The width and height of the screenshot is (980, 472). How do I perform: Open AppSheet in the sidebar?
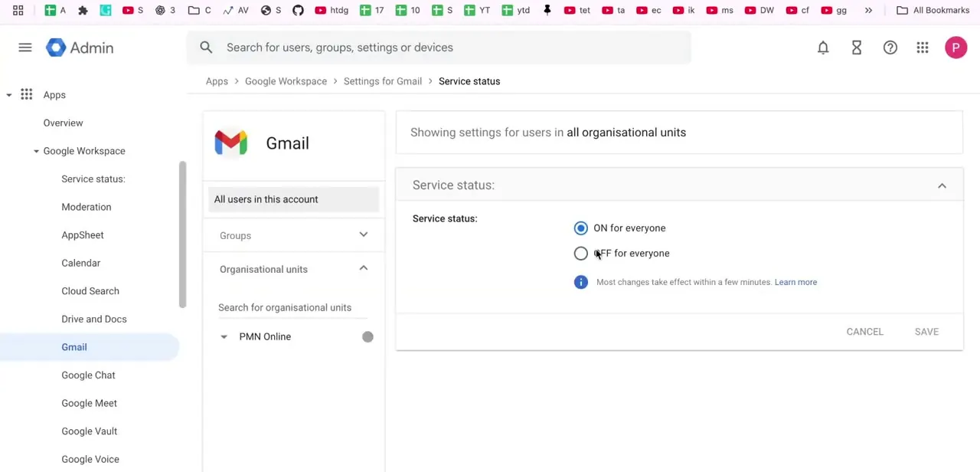pyautogui.click(x=83, y=235)
